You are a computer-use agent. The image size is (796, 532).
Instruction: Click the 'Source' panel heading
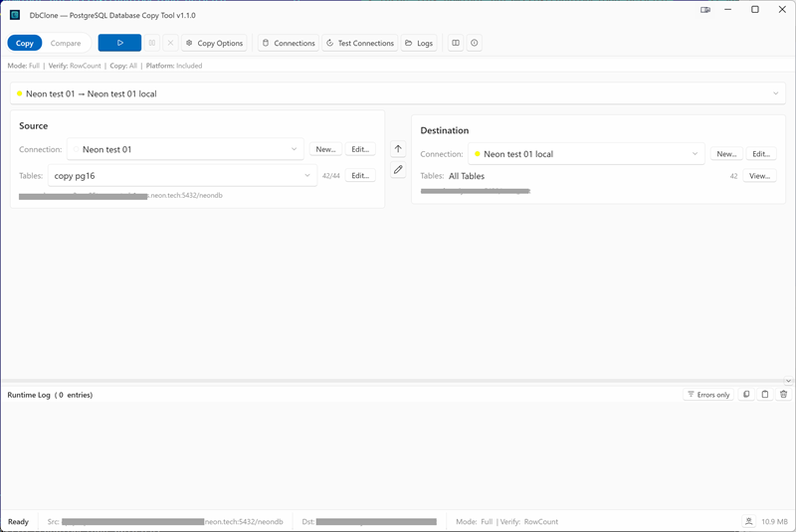tap(34, 125)
